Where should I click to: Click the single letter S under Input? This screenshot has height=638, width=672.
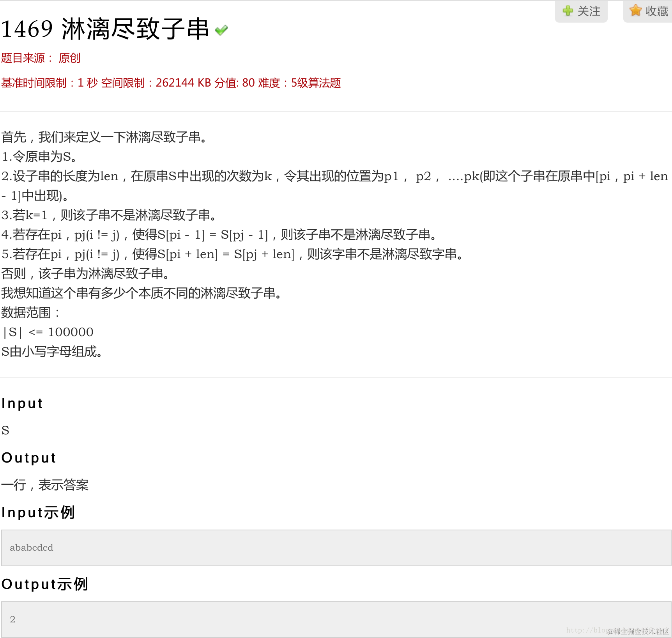pos(5,430)
